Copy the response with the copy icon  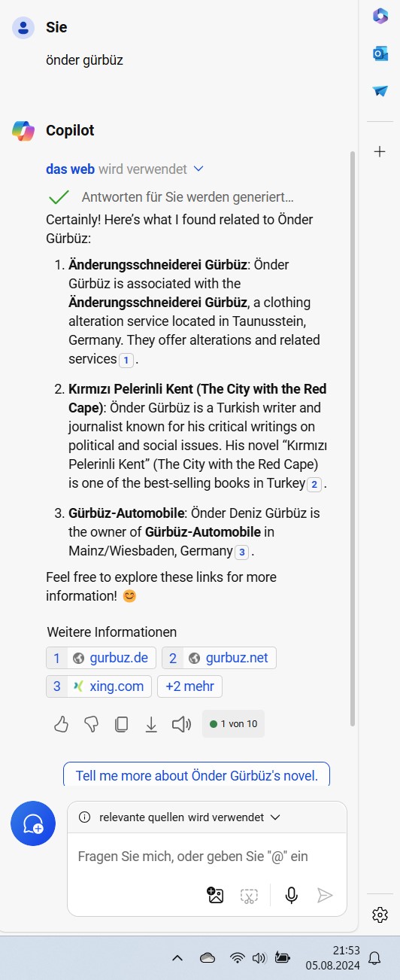[x=121, y=724]
